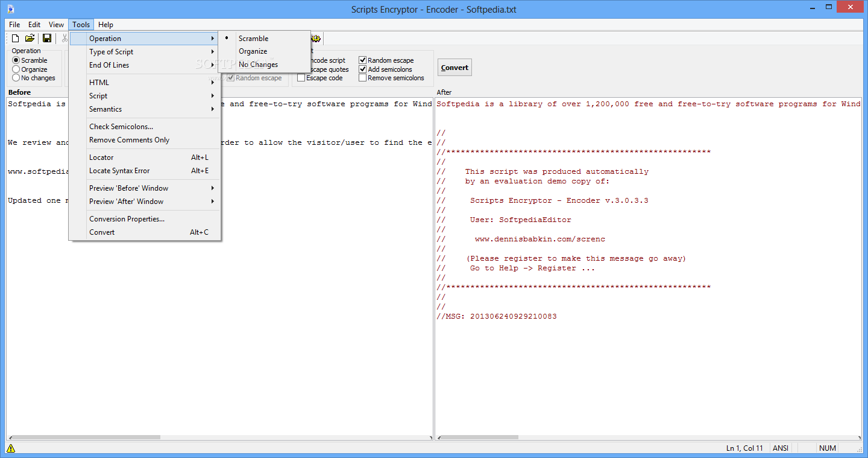Expand the Type of Script submenu
Image resolution: width=868 pixels, height=458 pixels.
143,52
